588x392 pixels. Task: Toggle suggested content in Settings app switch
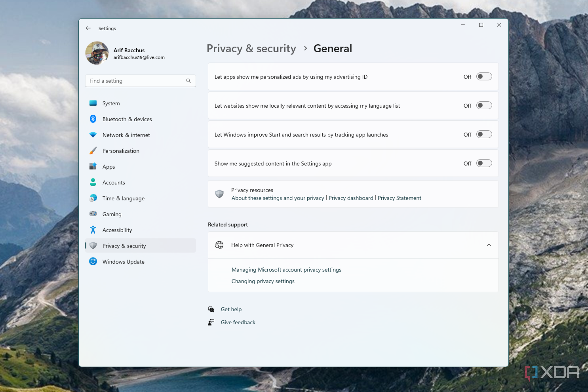[x=484, y=163]
